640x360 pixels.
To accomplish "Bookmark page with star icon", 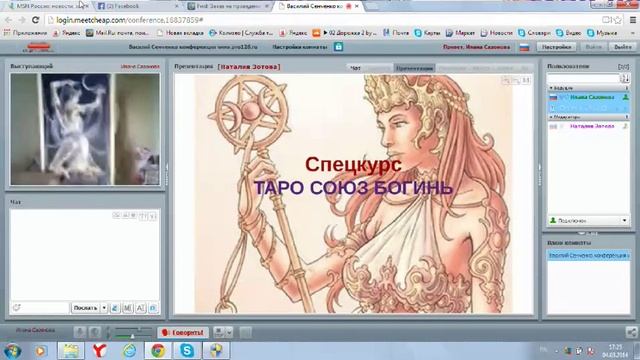I will tap(618, 20).
